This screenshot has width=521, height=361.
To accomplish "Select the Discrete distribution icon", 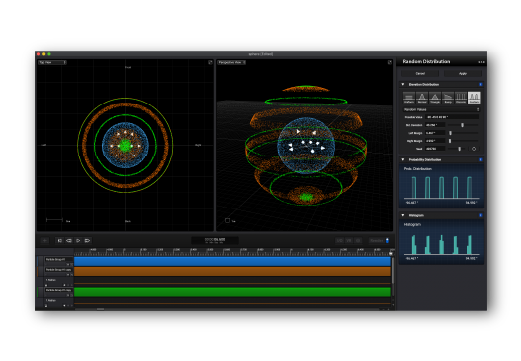I will [461, 98].
